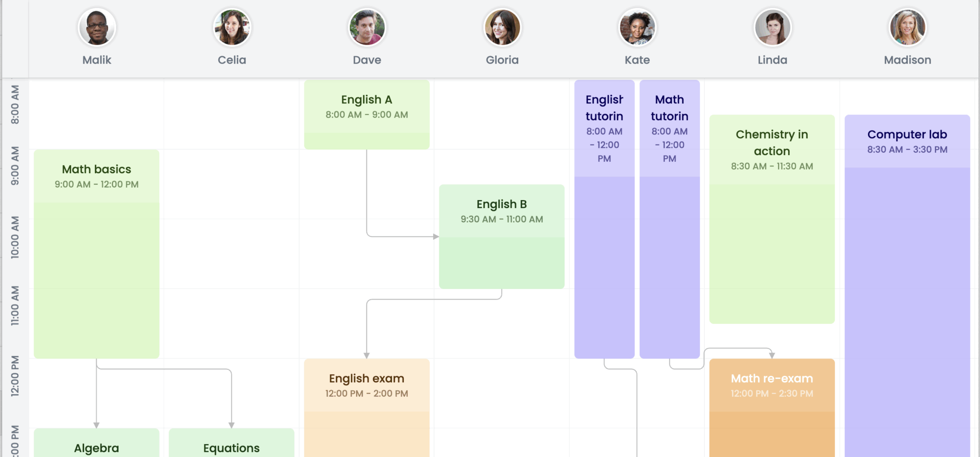Screen dimensions: 980x457
Task: Select the Computer lab event
Action: coord(907,263)
